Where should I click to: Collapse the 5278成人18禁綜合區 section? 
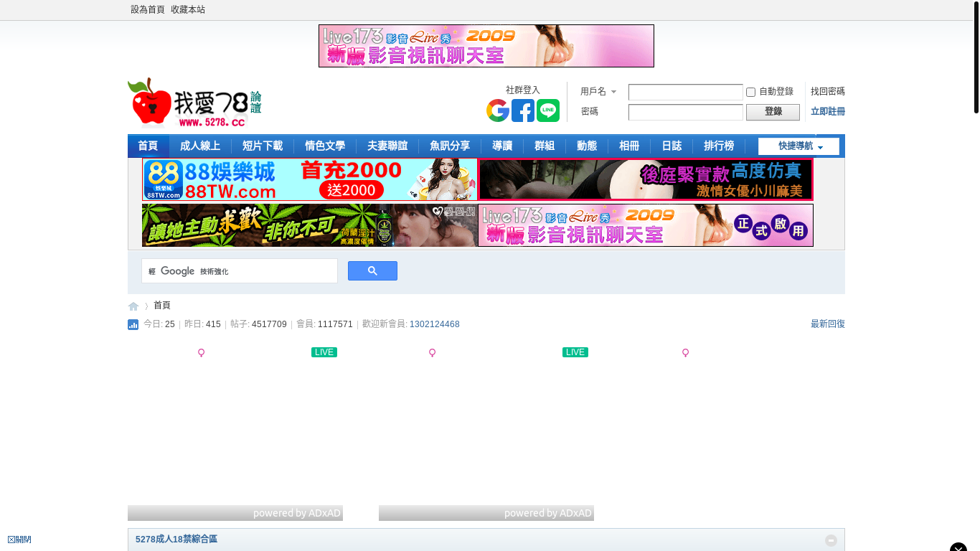coord(831,540)
